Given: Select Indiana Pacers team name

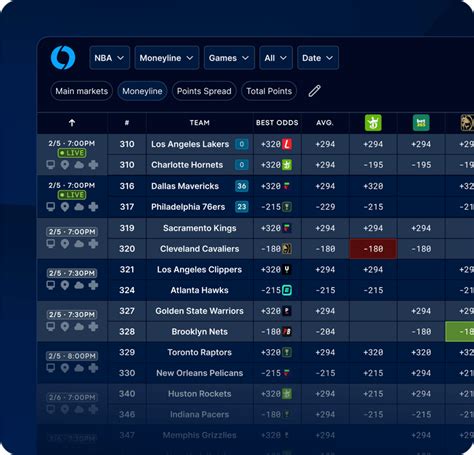Looking at the screenshot, I should point(200,414).
